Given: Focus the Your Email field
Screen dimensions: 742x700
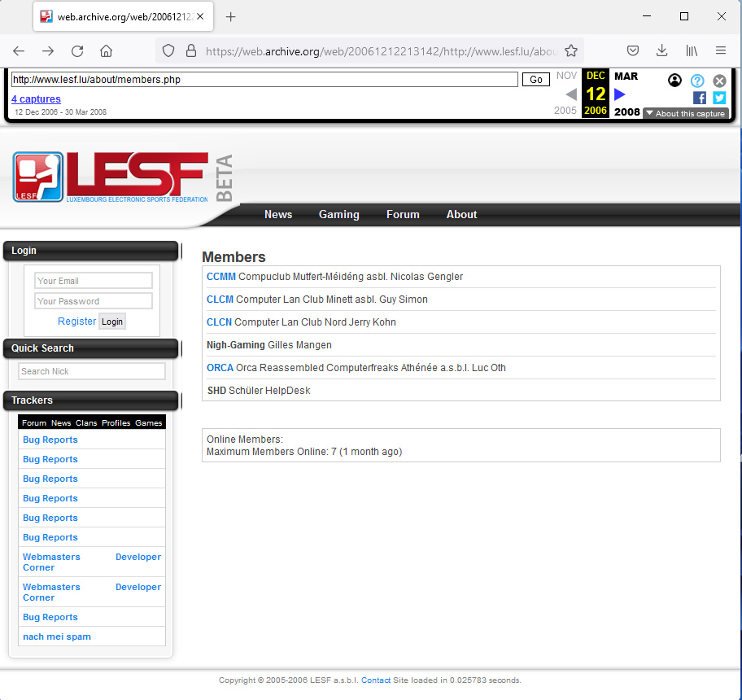Looking at the screenshot, I should pos(94,281).
